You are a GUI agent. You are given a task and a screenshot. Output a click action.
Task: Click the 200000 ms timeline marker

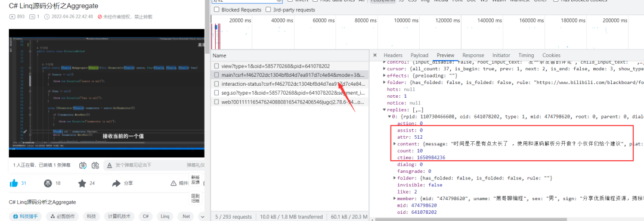click(x=615, y=20)
